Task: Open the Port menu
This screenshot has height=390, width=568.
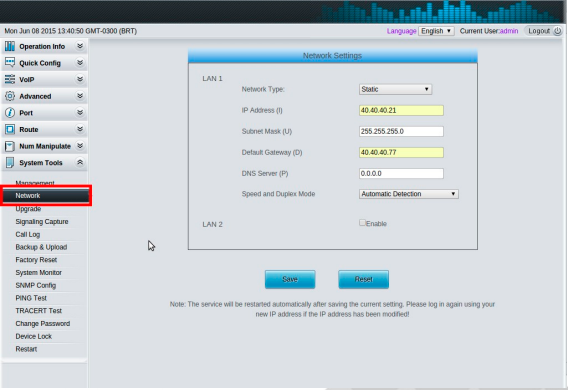Action: [x=26, y=113]
